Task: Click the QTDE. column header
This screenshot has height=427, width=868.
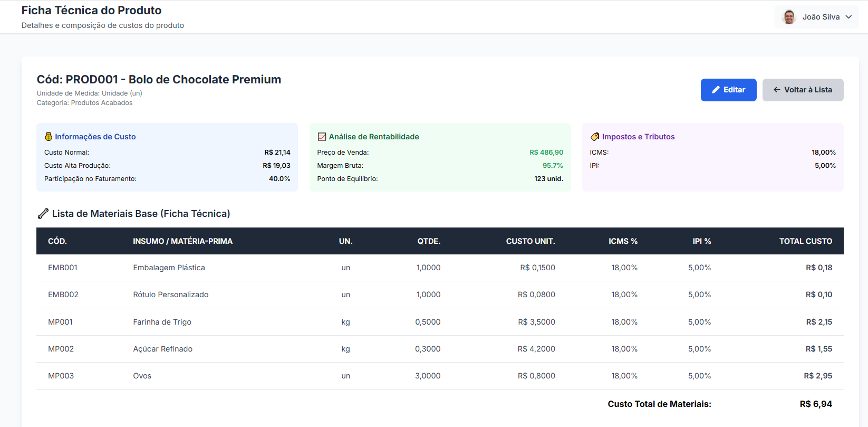Action: [x=429, y=241]
